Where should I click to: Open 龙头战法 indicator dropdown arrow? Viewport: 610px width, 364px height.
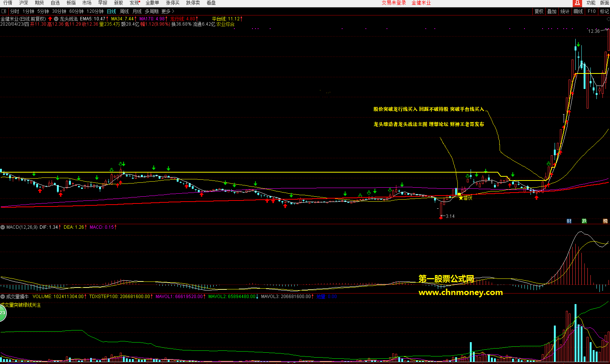pos(56,18)
